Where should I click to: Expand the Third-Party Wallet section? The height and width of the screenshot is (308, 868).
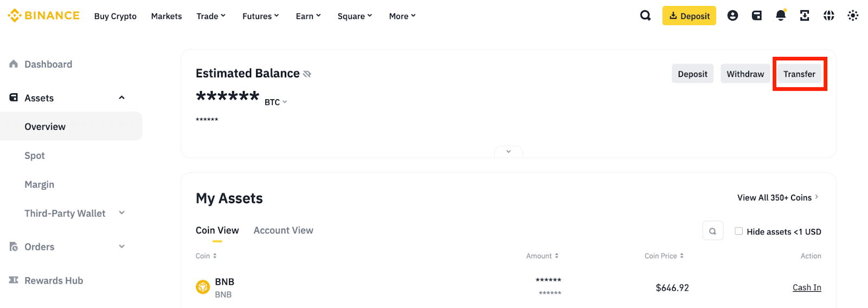122,213
